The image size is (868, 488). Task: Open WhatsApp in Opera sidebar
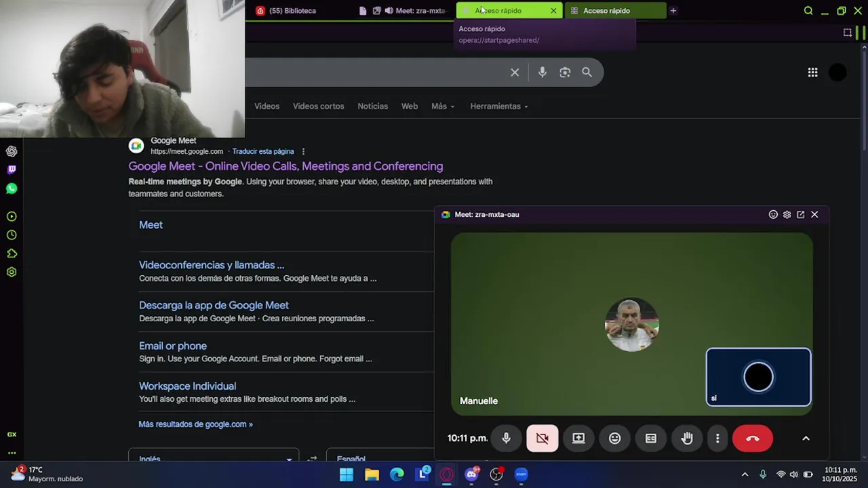click(12, 188)
